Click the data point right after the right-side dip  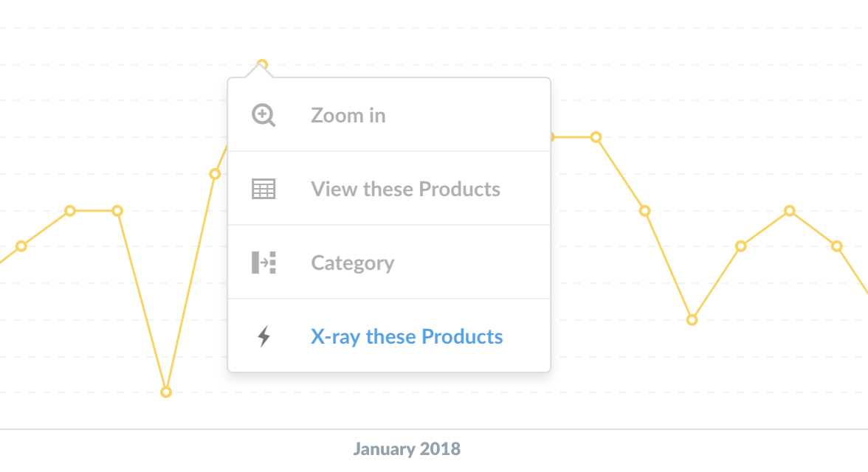pyautogui.click(x=740, y=246)
